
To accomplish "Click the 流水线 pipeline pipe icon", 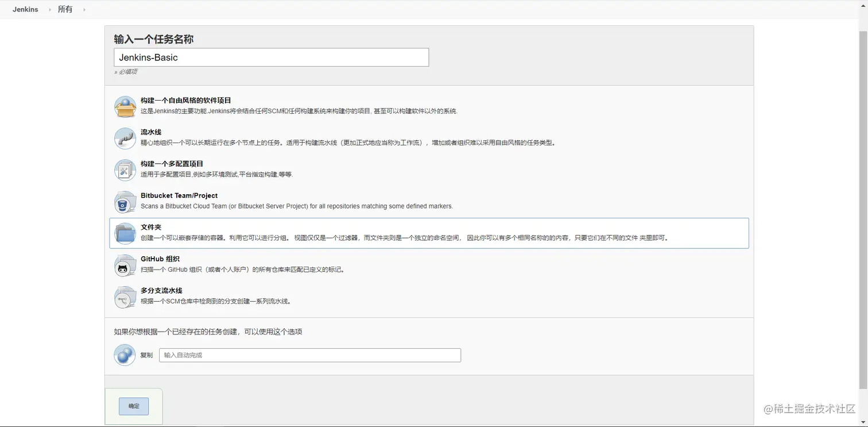I will tap(125, 139).
